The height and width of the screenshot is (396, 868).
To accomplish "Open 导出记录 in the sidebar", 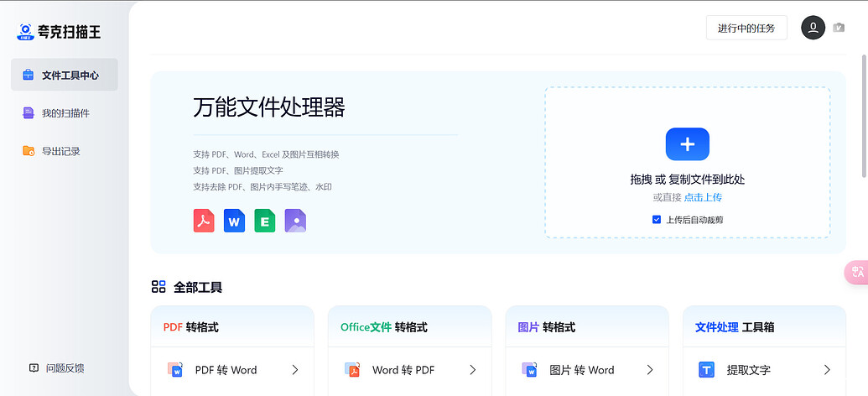I will tap(60, 151).
